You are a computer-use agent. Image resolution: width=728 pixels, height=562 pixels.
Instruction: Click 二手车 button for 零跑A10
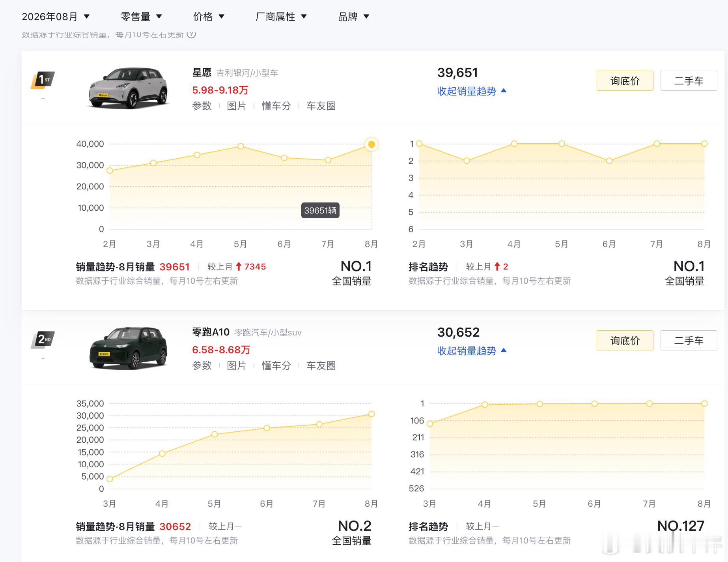(x=689, y=341)
